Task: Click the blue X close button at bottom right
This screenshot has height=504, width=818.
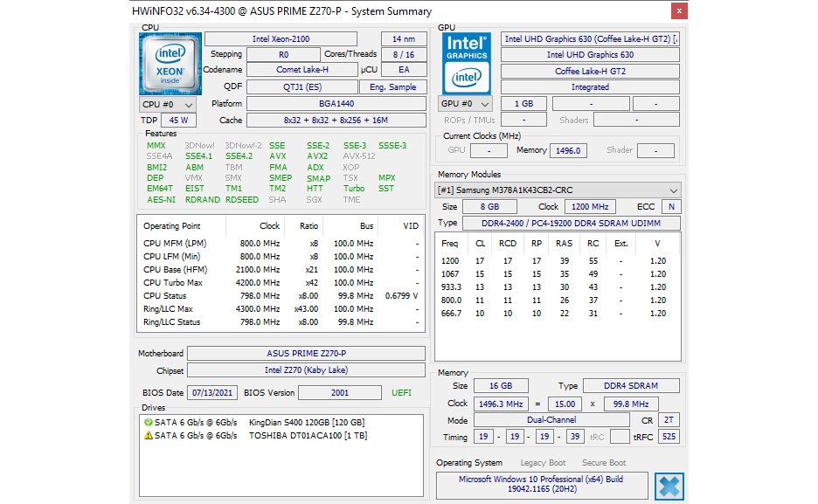Action: click(669, 487)
